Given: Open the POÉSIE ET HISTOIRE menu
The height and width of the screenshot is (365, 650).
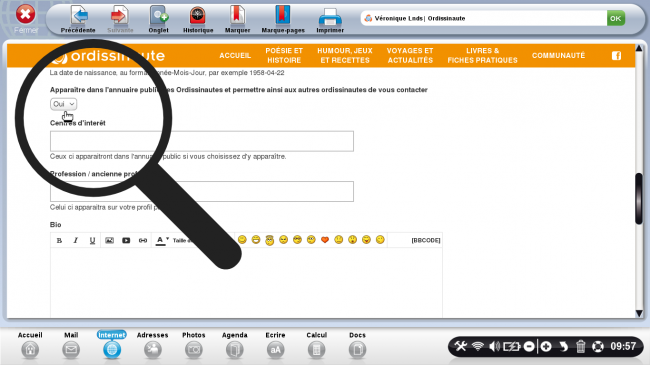Looking at the screenshot, I should coord(284,56).
